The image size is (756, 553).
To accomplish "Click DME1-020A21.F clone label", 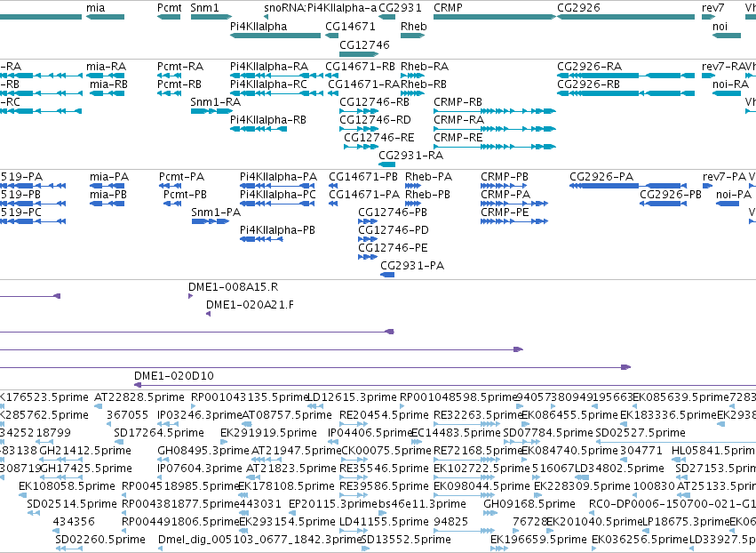I will pos(251,305).
